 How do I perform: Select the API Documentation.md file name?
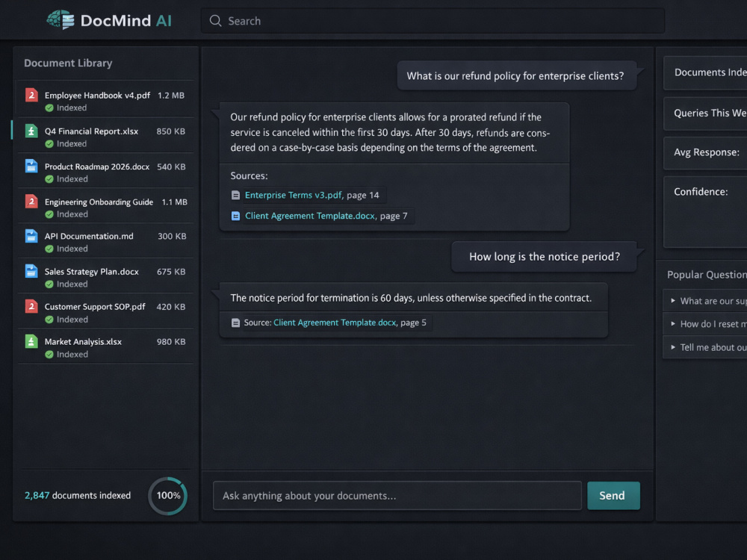coord(89,236)
